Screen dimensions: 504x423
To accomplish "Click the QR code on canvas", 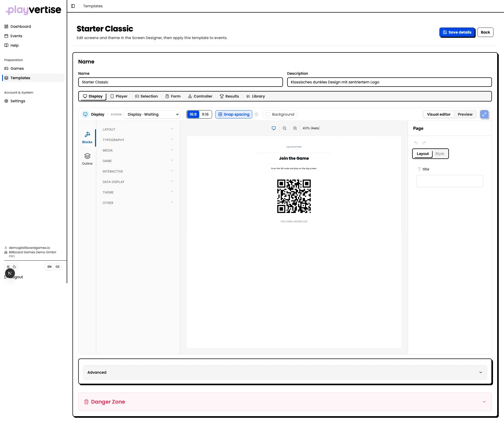I will [x=294, y=196].
